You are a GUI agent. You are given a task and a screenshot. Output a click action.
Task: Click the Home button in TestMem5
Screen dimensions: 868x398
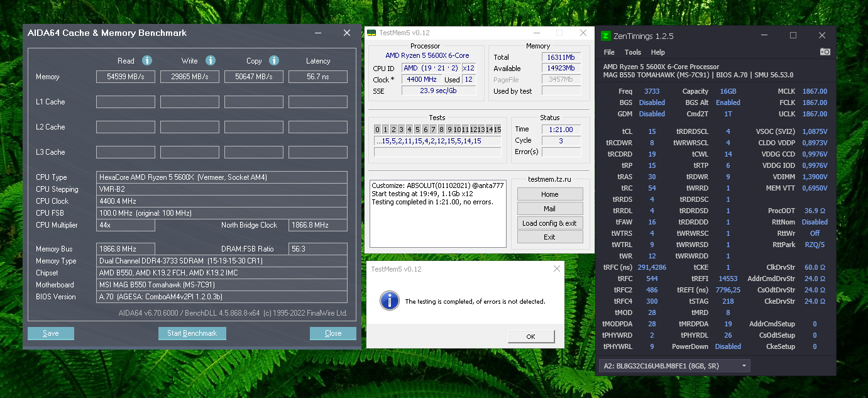point(550,194)
